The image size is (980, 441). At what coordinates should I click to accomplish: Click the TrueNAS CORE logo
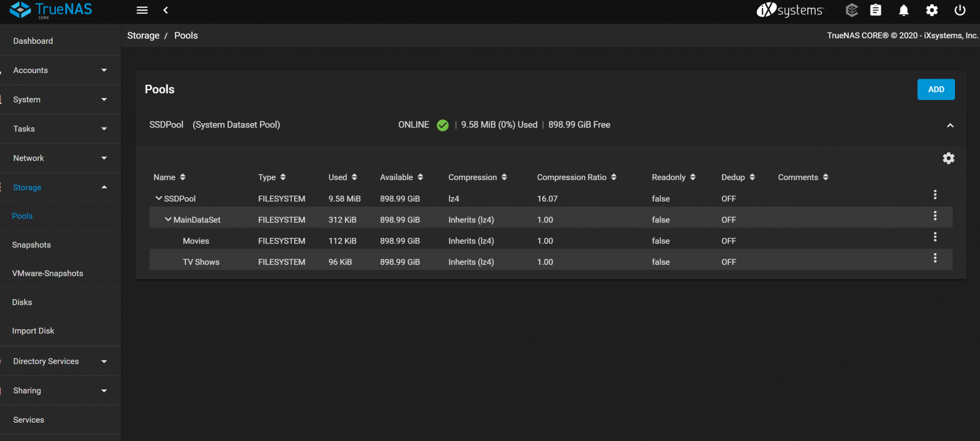point(51,10)
